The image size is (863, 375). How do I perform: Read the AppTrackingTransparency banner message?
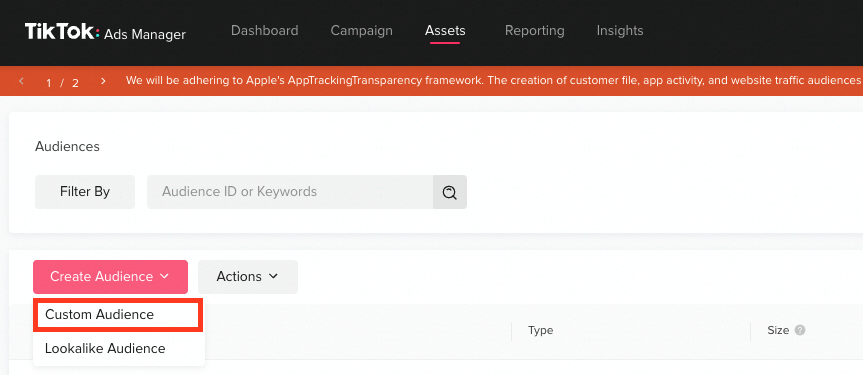tap(494, 80)
